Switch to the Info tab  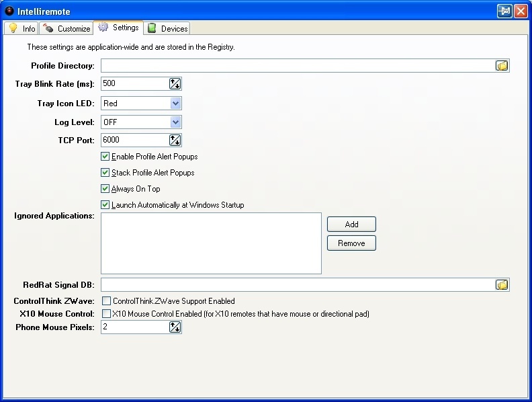click(21, 29)
